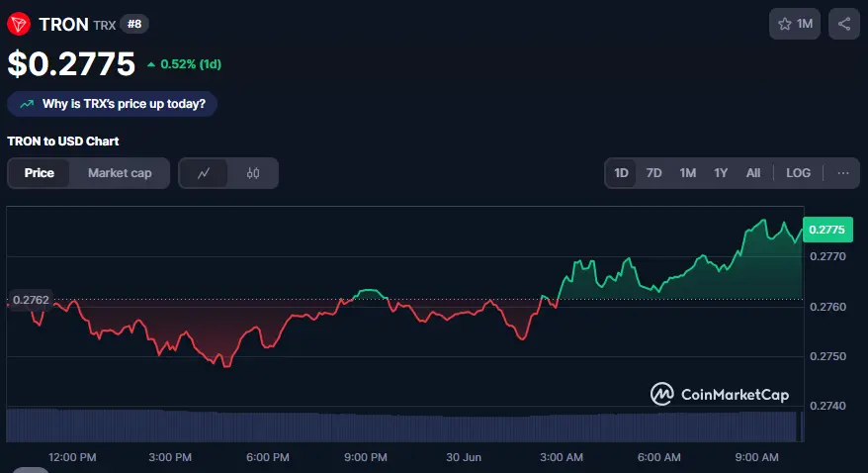Add TRON to watchlist with star button
Screen dimensions: 868x473
(x=795, y=24)
